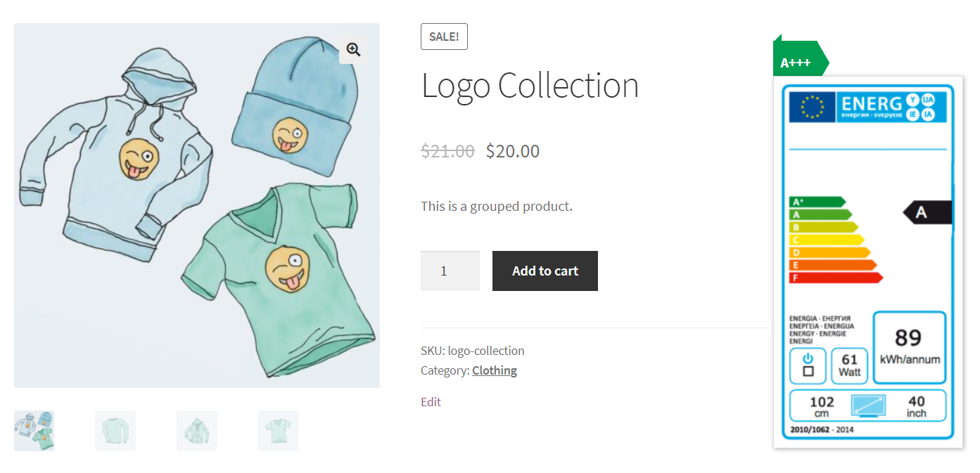Viewport: 980px width, 473px height.
Task: Select the long sleeve shirt thumbnail
Action: [115, 431]
